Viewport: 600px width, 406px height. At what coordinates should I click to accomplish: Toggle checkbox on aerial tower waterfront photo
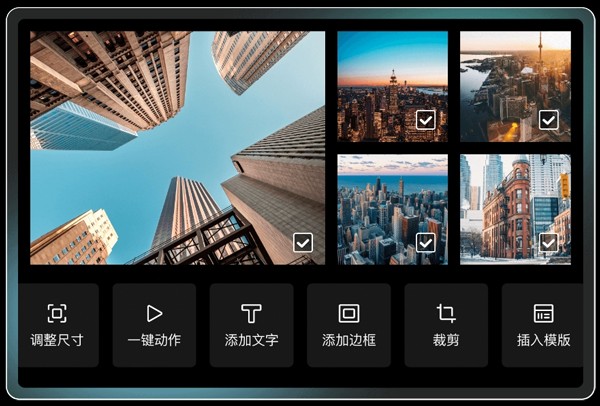click(x=548, y=120)
